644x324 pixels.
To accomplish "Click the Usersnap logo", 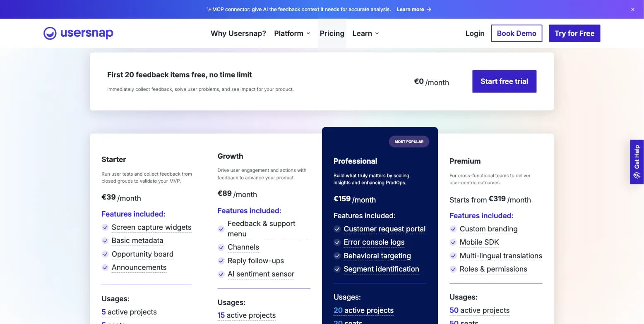I will click(78, 33).
